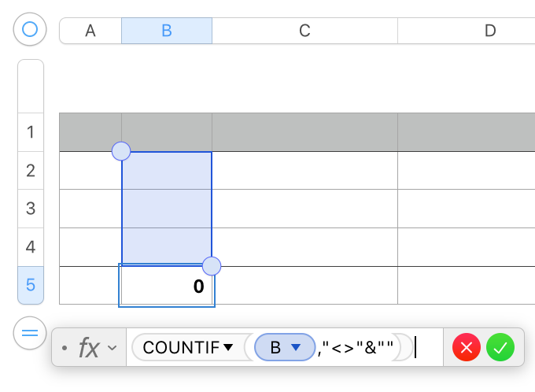The height and width of the screenshot is (392, 535).
Task: Select row 1 header
Action: [x=31, y=132]
